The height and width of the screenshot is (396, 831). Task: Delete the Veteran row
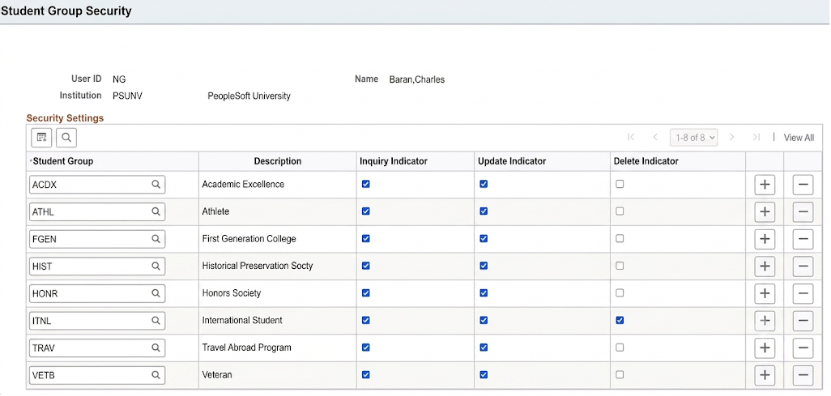pos(803,375)
